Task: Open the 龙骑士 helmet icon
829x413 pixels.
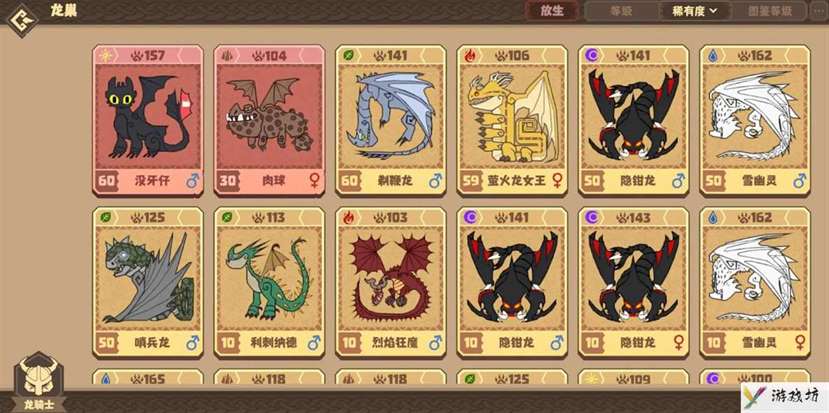Action: pos(38,378)
